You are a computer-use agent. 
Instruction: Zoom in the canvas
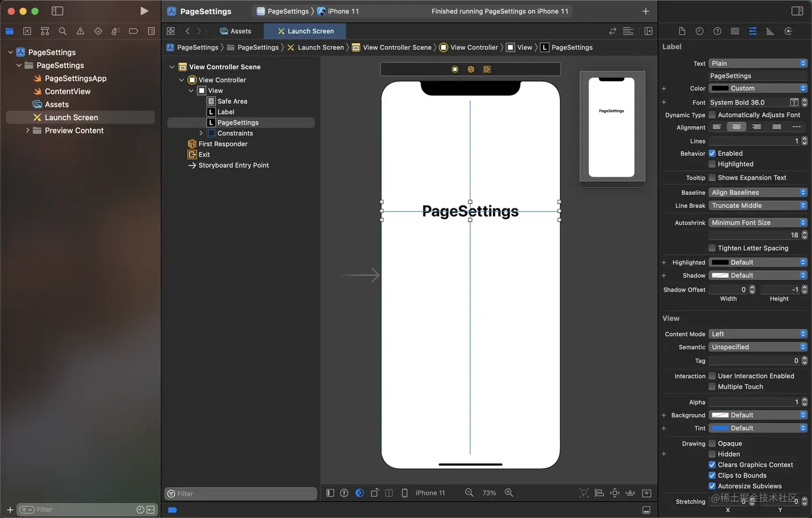click(509, 492)
